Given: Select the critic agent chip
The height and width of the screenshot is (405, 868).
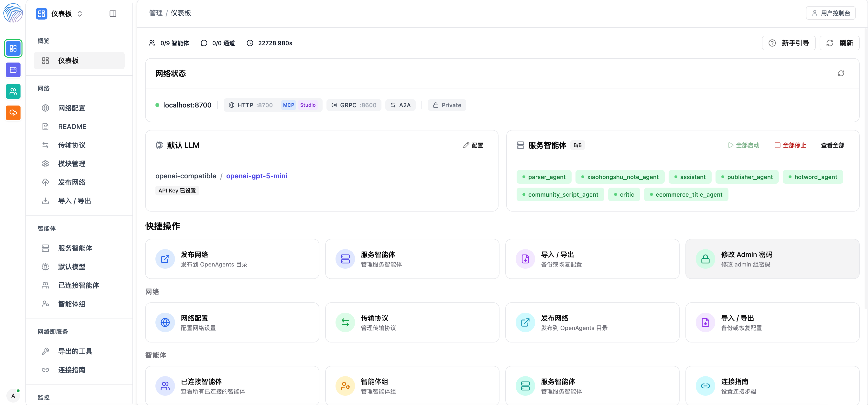Looking at the screenshot, I should point(624,194).
